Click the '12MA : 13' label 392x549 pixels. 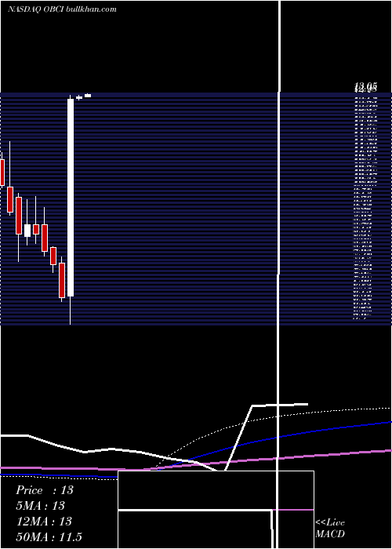45,522
